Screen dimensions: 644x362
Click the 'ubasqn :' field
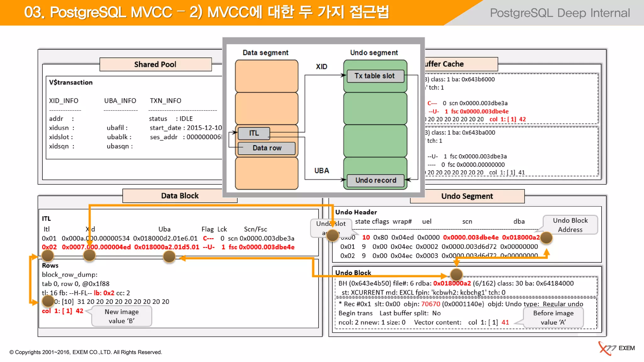(120, 146)
